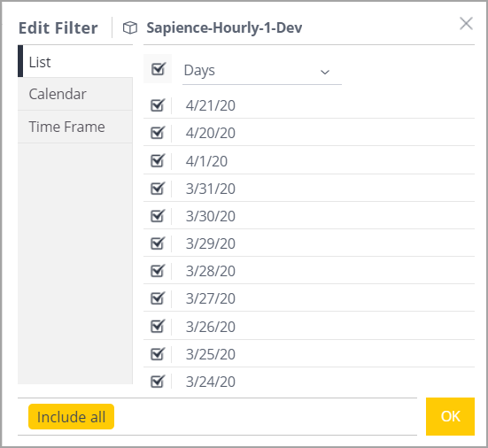Toggle the 3/28/20 checkbox
Image resolution: width=488 pixels, height=448 pixels.
pos(158,270)
